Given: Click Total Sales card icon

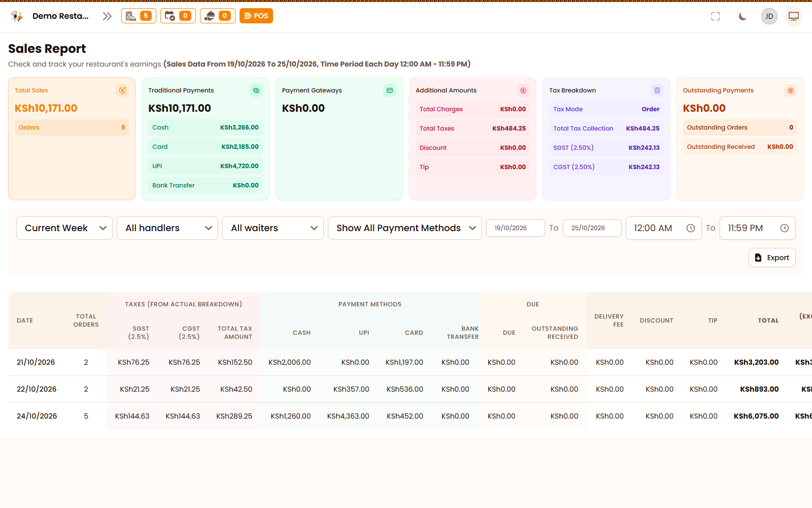Looking at the screenshot, I should coord(122,90).
